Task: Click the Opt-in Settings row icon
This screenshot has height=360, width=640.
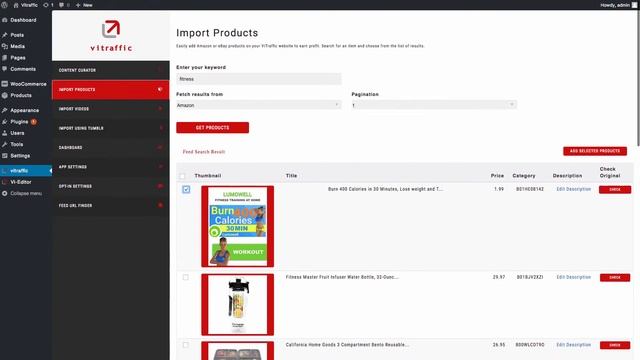Action: pos(160,186)
